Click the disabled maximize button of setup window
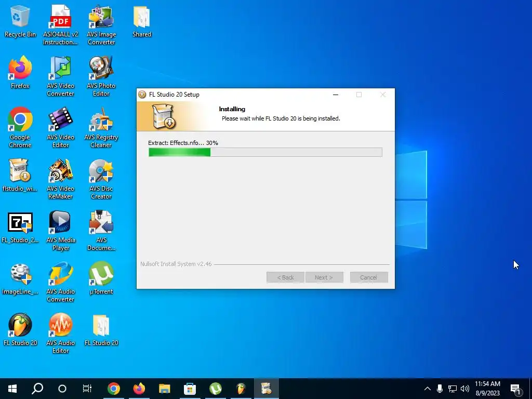532x399 pixels. [359, 95]
